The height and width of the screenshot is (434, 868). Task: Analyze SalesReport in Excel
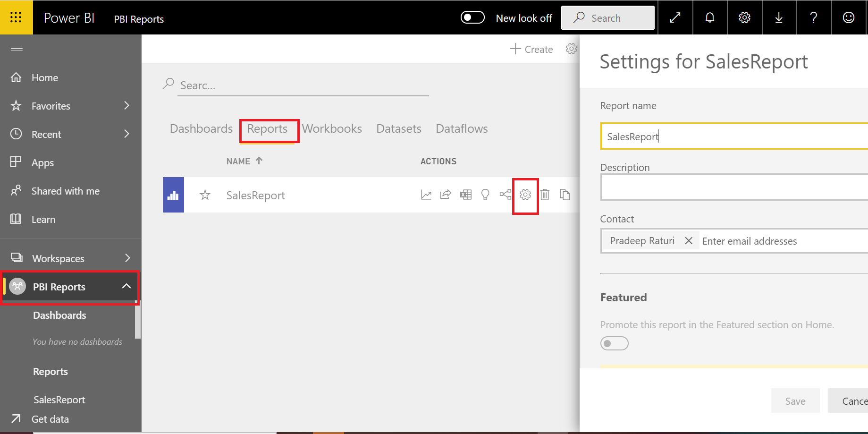click(x=466, y=195)
